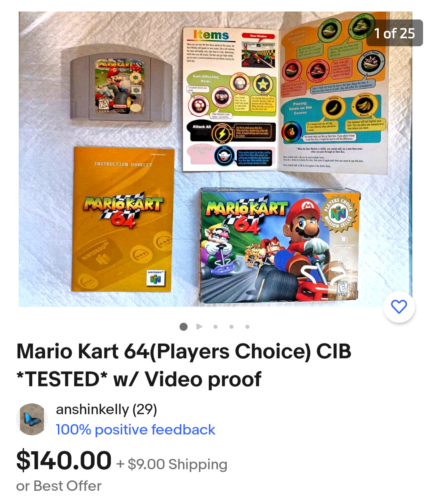The image size is (431, 504).
Task: Tap the N64 cartridge in photo
Action: (121, 88)
